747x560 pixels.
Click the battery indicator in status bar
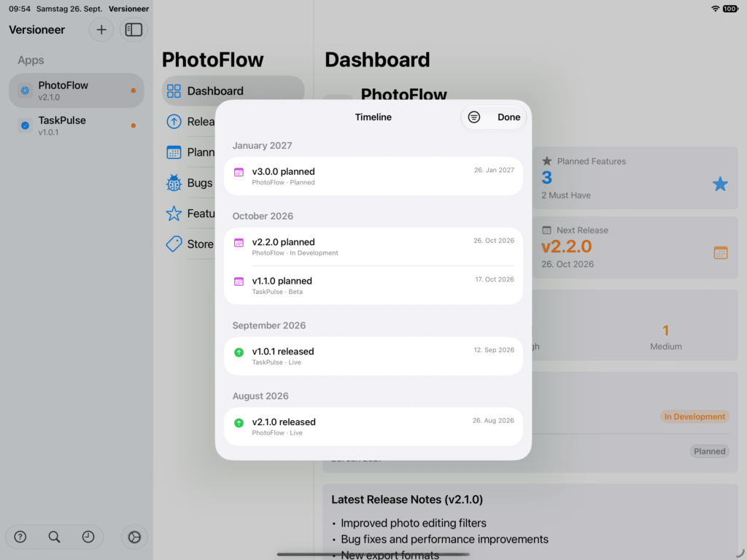[x=730, y=9]
